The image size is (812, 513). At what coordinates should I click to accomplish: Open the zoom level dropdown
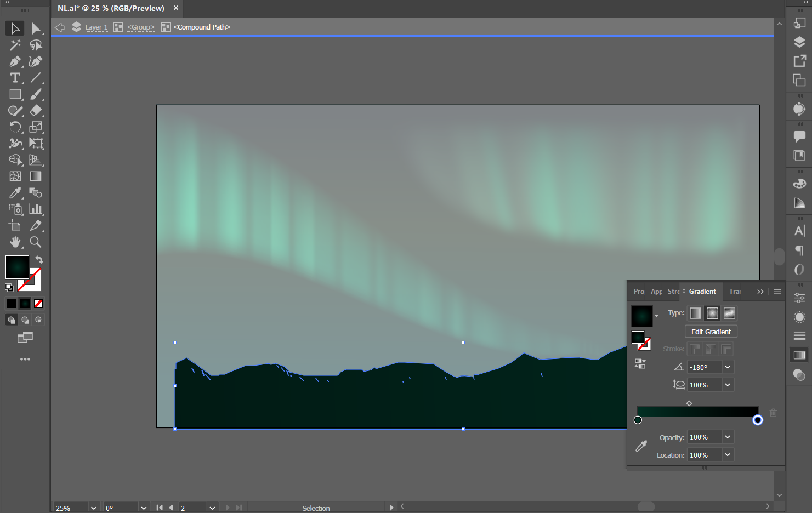point(94,508)
